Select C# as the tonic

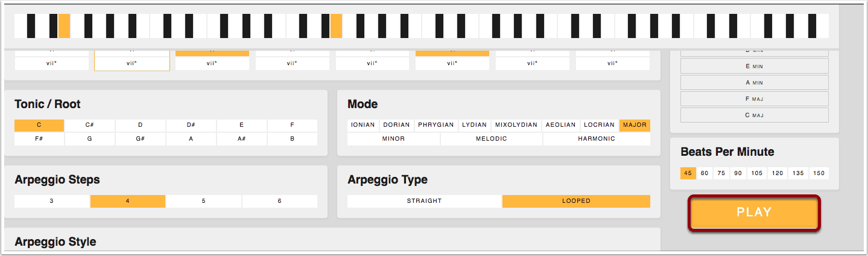click(90, 125)
